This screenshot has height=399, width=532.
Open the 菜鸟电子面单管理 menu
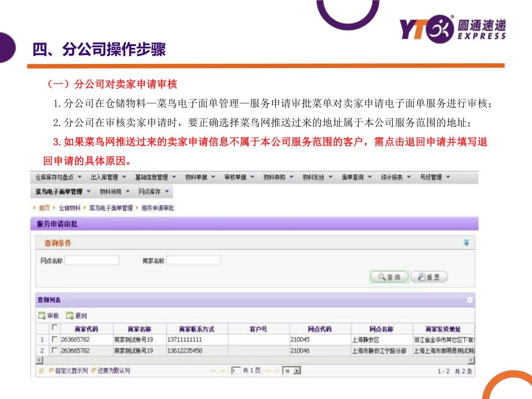[x=63, y=192]
